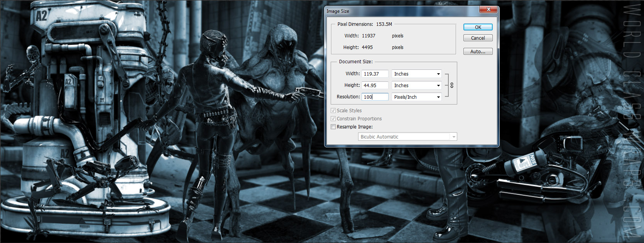Open the Bicubic Automatic resample method dropdown
The width and height of the screenshot is (644, 243).
click(x=407, y=137)
